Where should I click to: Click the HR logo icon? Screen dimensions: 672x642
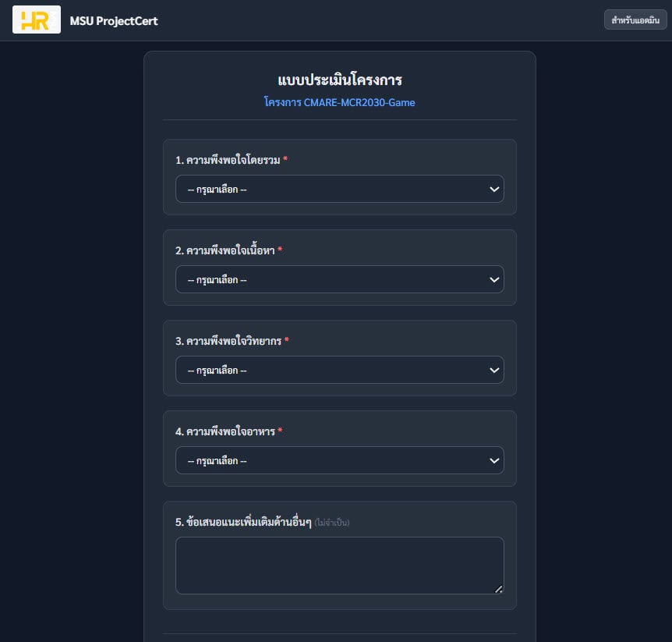(37, 20)
